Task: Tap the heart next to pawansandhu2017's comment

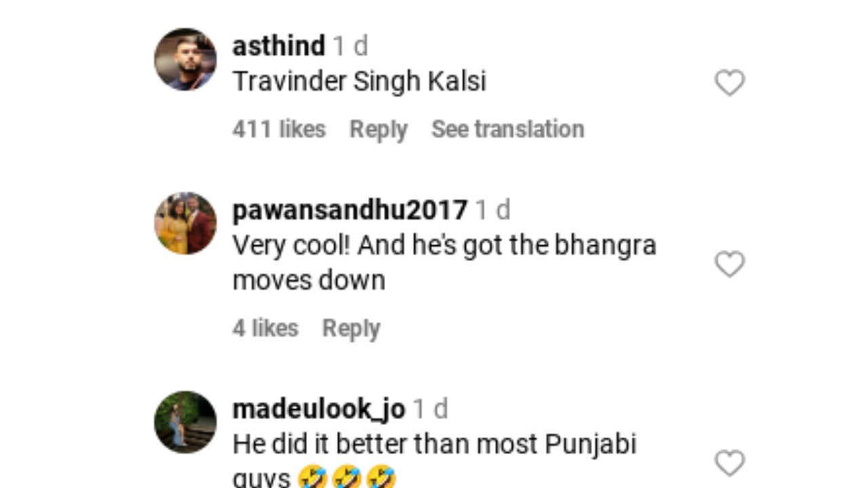Action: click(x=730, y=264)
